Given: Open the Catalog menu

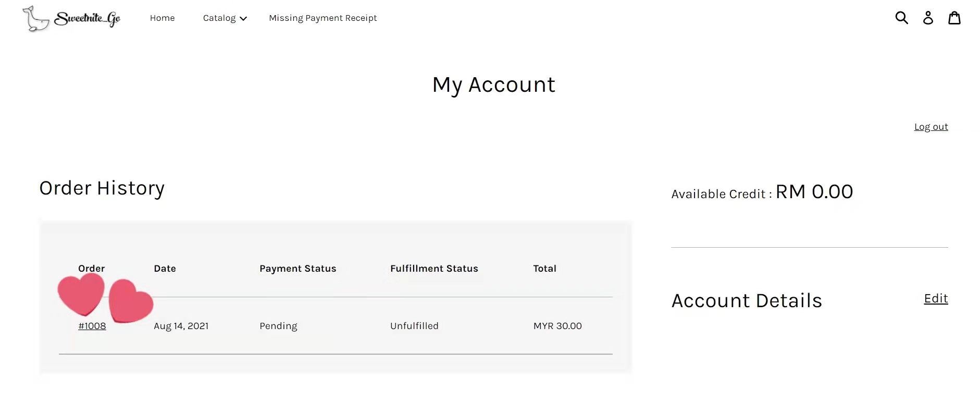Looking at the screenshot, I should tap(219, 18).
